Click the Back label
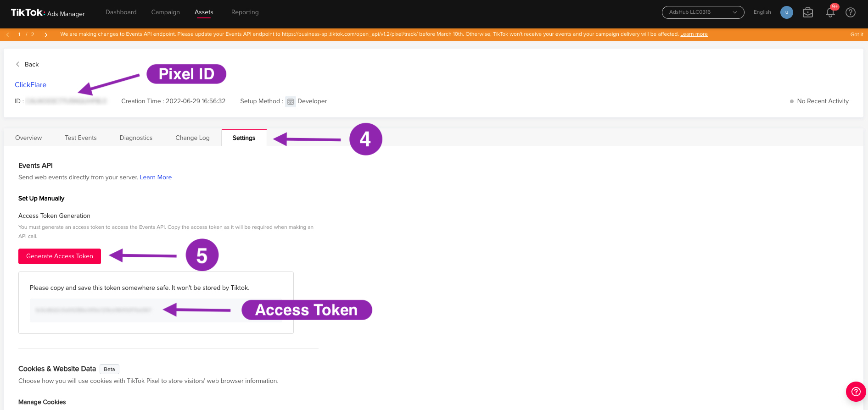Viewport: 868px width, 410px height. point(32,64)
